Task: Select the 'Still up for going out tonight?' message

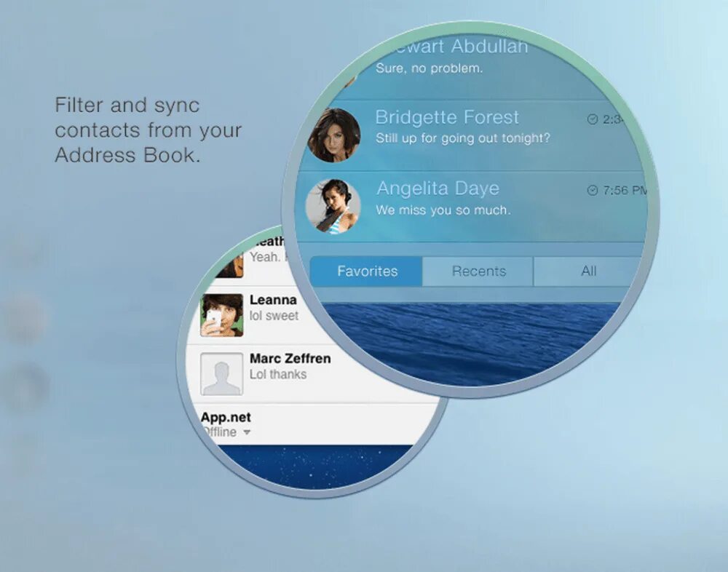Action: (x=462, y=138)
